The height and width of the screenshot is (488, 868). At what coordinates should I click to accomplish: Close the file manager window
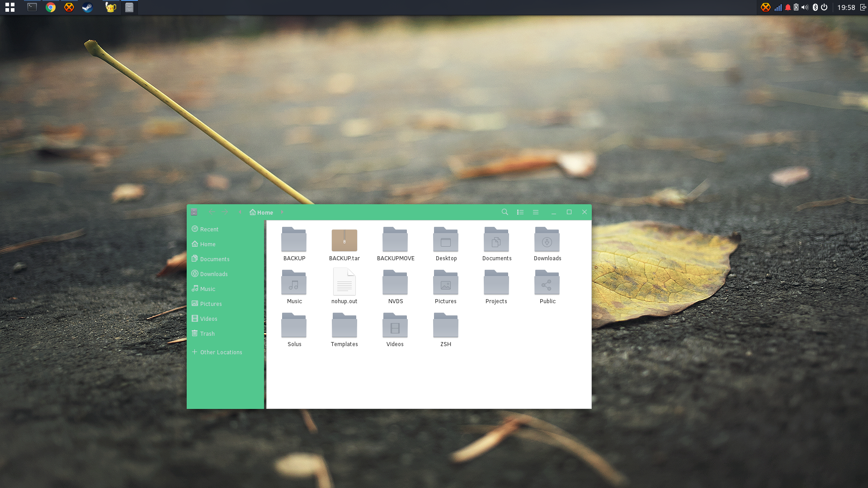(x=585, y=212)
